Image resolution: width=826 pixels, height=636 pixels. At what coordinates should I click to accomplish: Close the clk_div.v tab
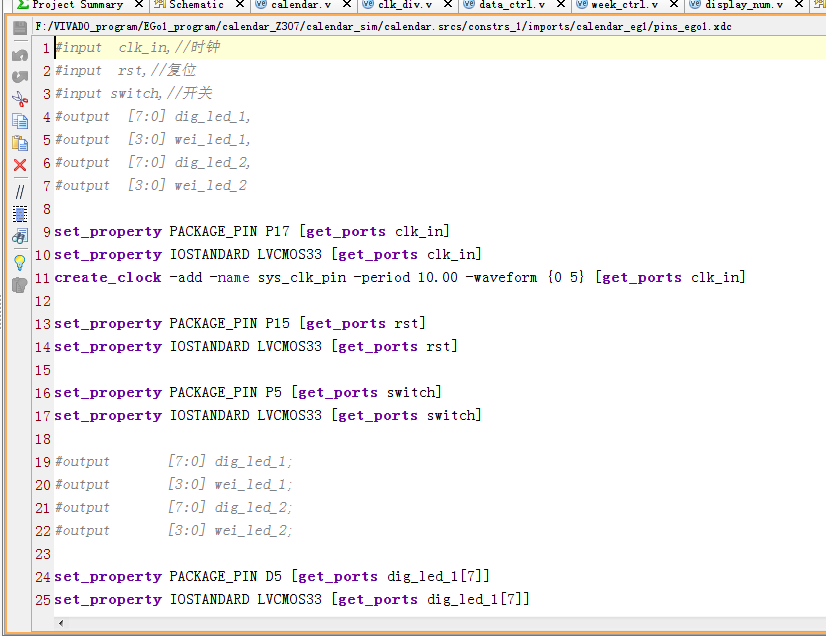tap(452, 5)
